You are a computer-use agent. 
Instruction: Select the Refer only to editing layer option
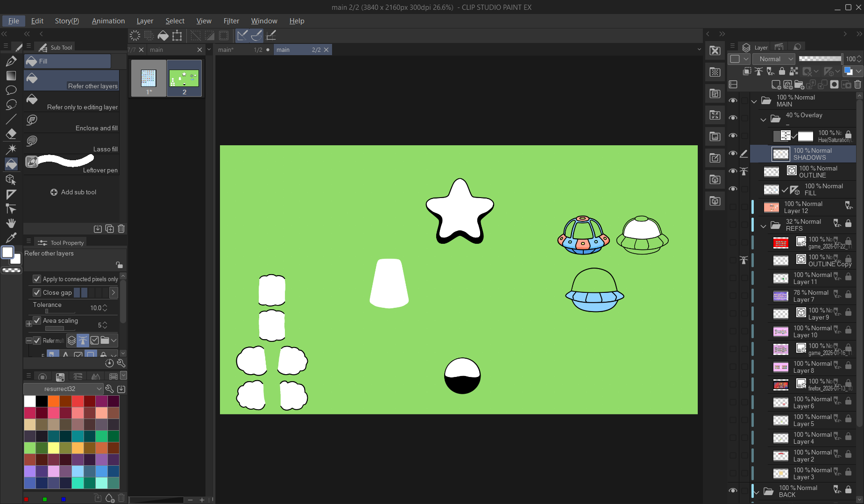coord(72,101)
